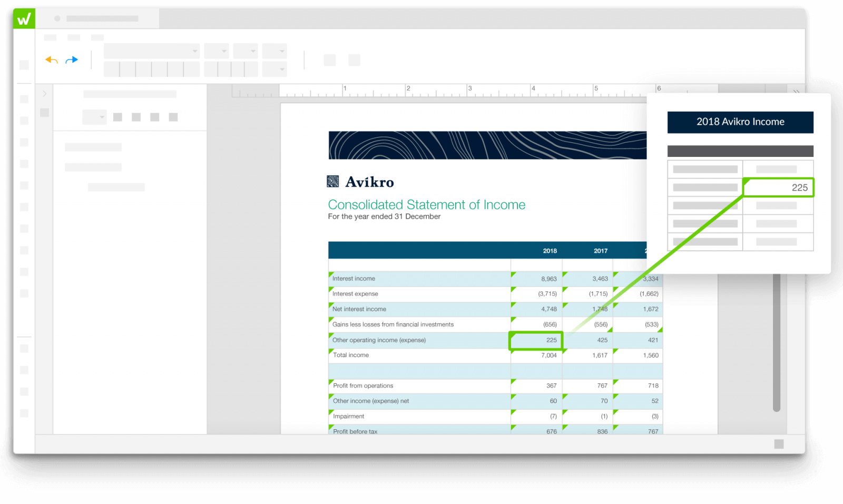Select the 2017 column header

click(600, 251)
